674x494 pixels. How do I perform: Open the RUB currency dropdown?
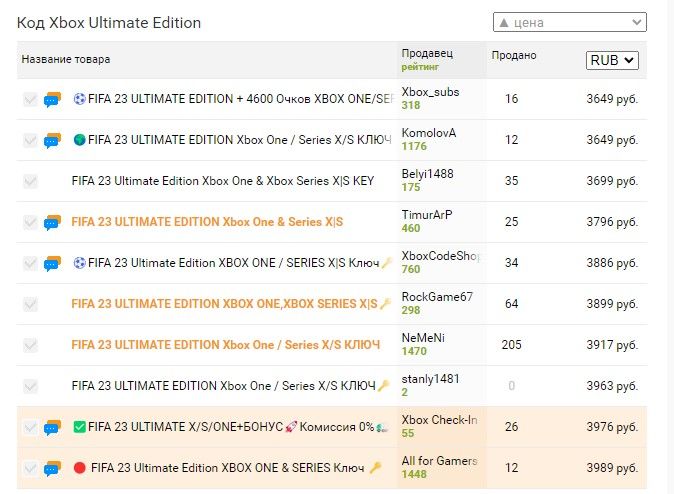[612, 60]
